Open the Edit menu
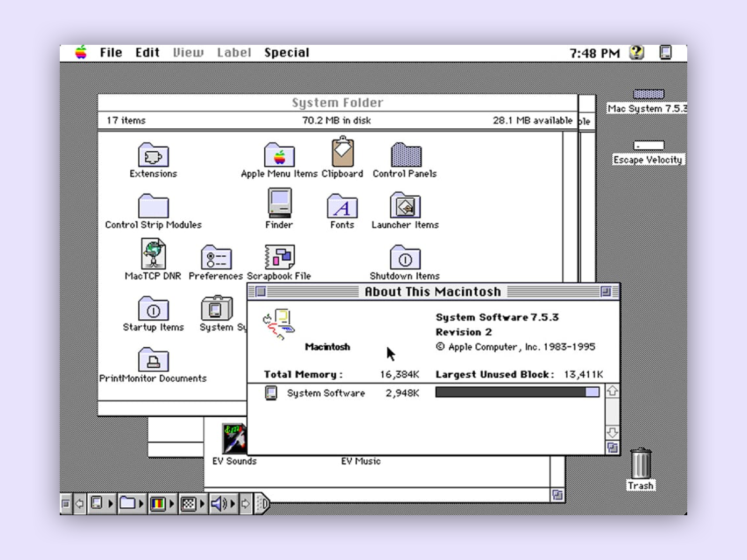This screenshot has height=560, width=747. click(148, 53)
